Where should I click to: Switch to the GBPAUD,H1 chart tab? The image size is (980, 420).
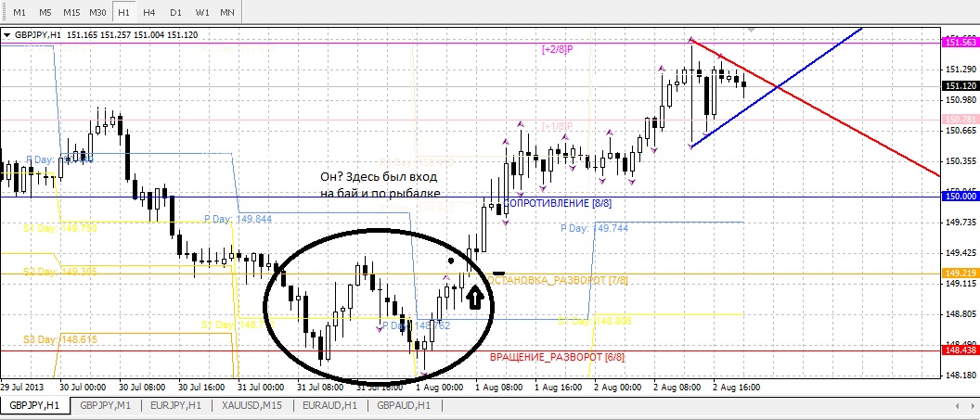404,405
